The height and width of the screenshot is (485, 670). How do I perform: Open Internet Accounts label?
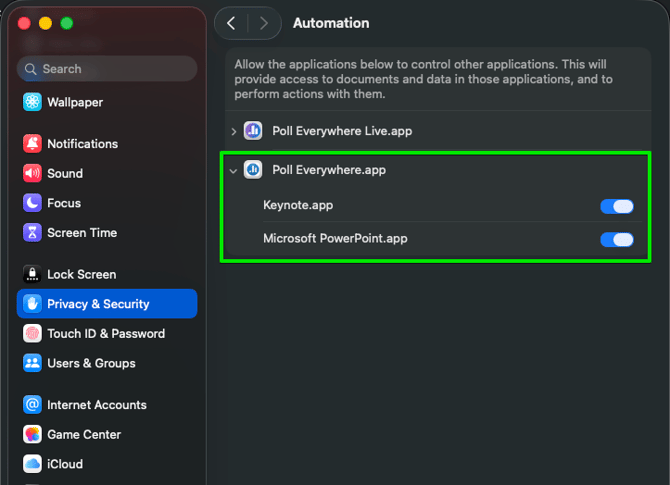[x=97, y=404]
